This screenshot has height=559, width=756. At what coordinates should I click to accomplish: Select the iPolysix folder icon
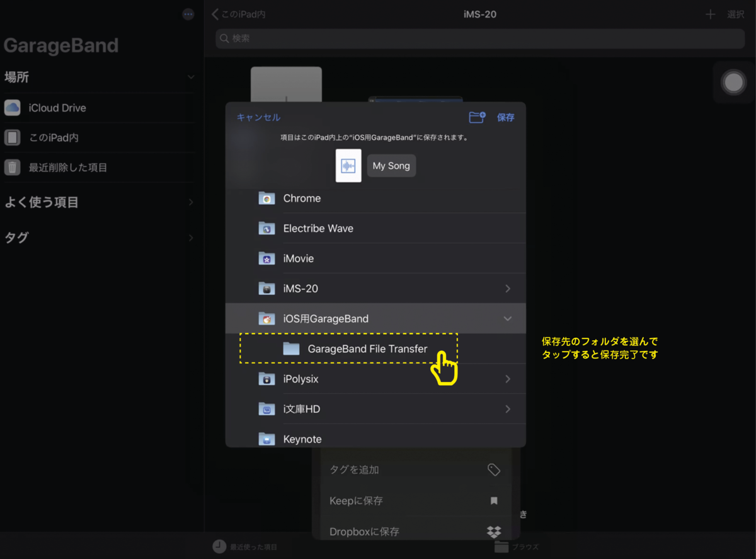pyautogui.click(x=267, y=379)
